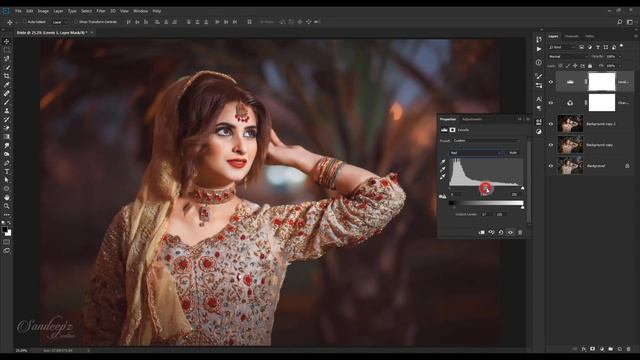Open the Character panel icon in the dock

(x=539, y=99)
